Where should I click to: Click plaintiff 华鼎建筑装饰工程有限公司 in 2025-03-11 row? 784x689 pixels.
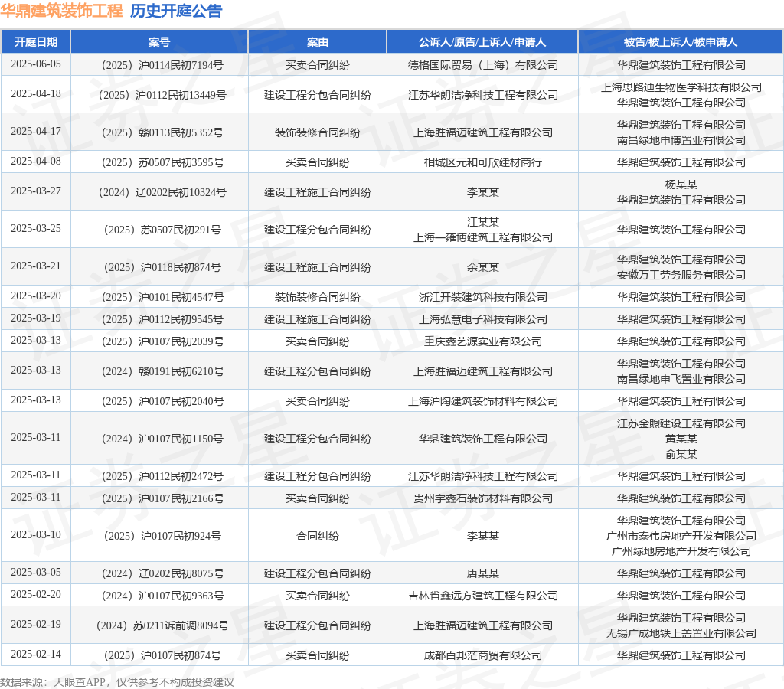tap(483, 439)
